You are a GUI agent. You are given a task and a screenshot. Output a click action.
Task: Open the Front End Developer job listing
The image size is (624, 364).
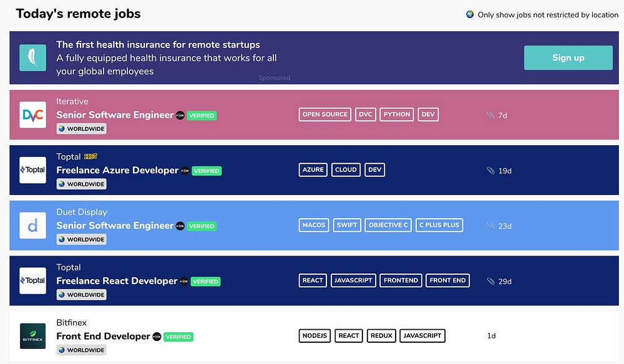click(103, 336)
